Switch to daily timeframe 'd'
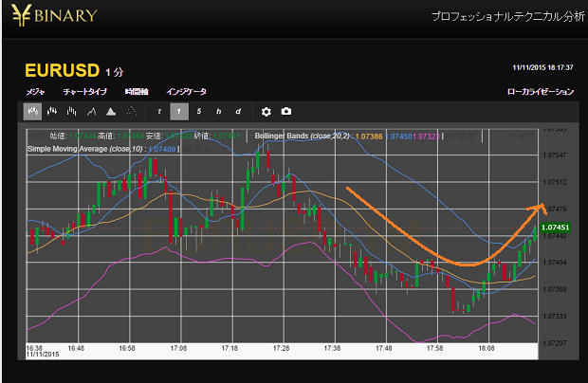Screen dimensions: 588x383 pos(238,112)
